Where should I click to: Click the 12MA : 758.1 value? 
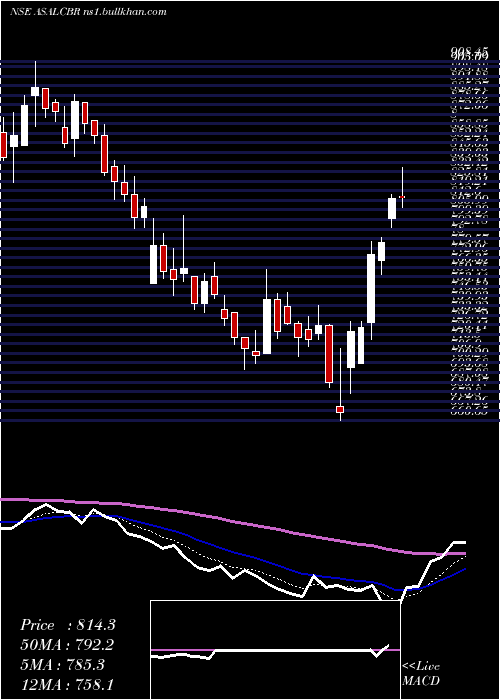pos(67,684)
